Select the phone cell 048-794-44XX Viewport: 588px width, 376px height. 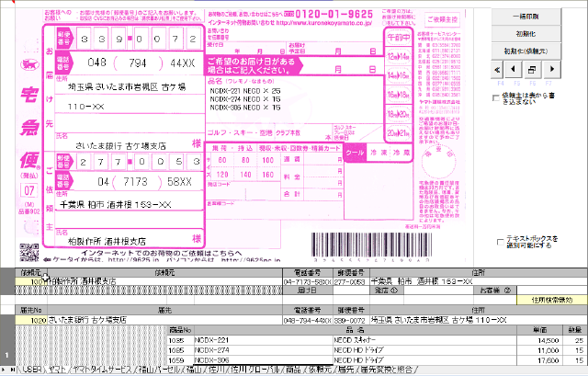pos(308,320)
